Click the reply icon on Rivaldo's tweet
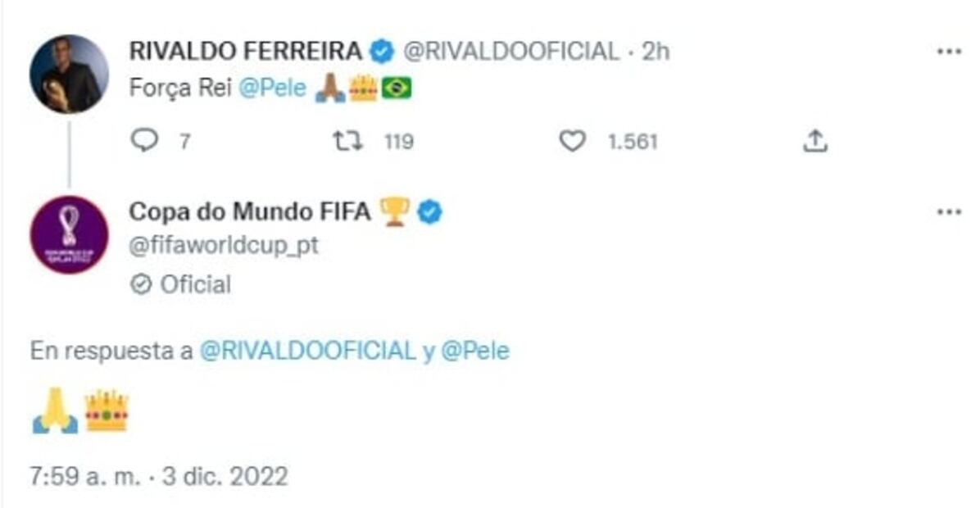The height and width of the screenshot is (508, 980). 144,142
